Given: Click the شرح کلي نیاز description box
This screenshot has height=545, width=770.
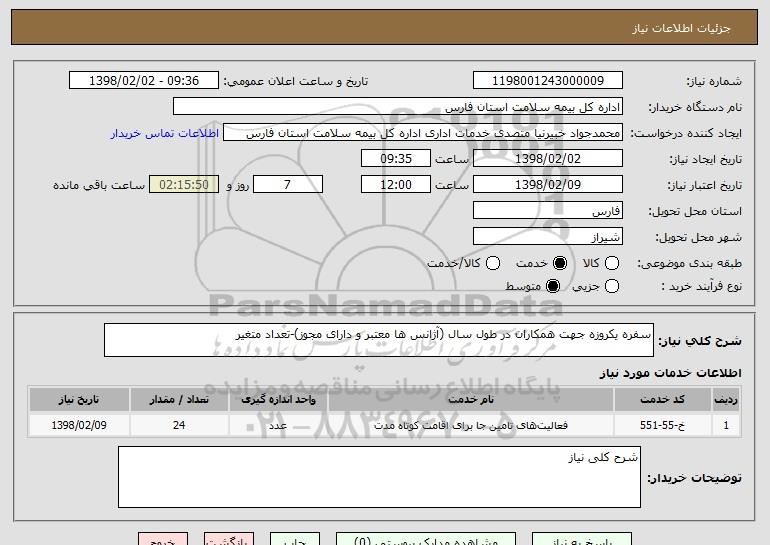Looking at the screenshot, I should (x=379, y=340).
